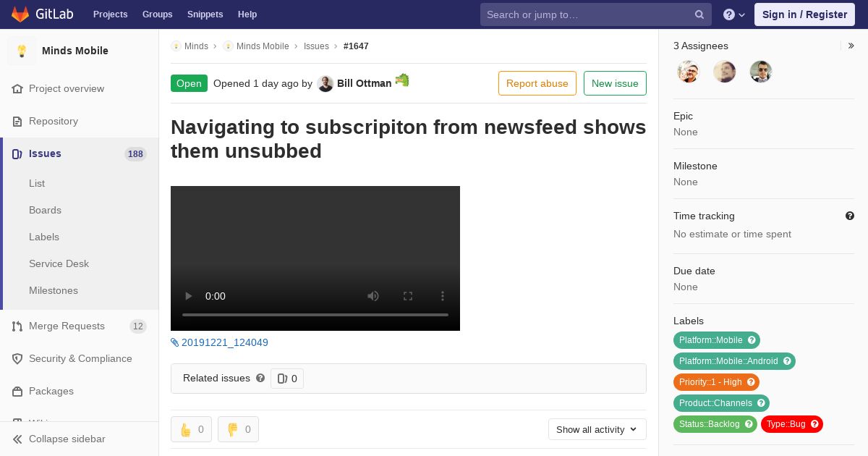The height and width of the screenshot is (456, 868).
Task: Click Status::Backlog label
Action: [710, 424]
